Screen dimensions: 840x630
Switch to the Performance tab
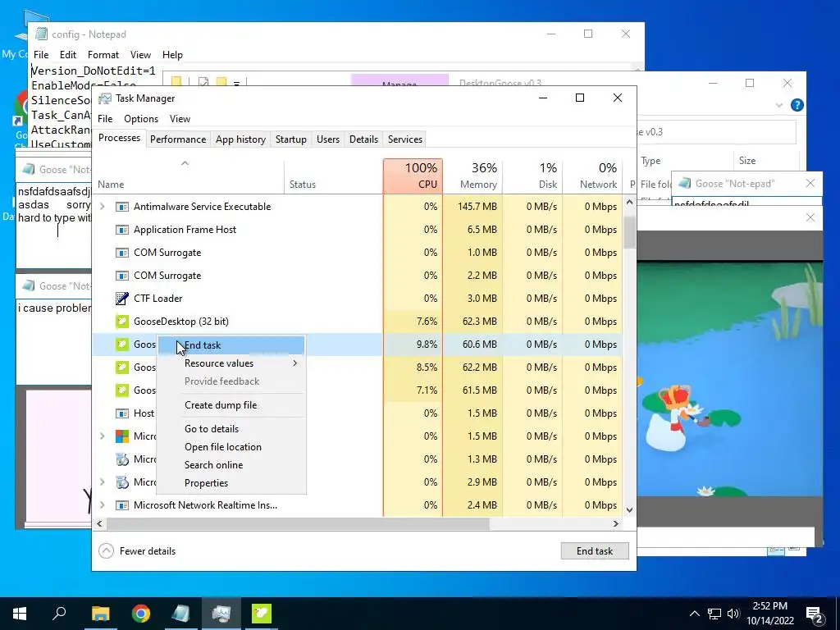pos(178,139)
